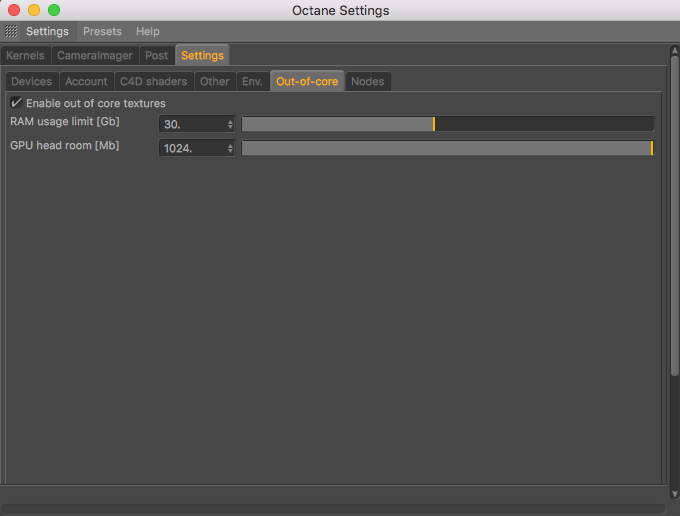This screenshot has height=516, width=680.
Task: Click the GPU head room [Mb] label
Action: coord(65,145)
